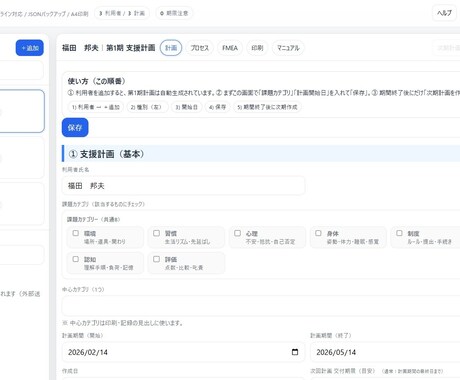Check the 制度 category checkbox
This screenshot has width=460, height=380.
(399, 233)
